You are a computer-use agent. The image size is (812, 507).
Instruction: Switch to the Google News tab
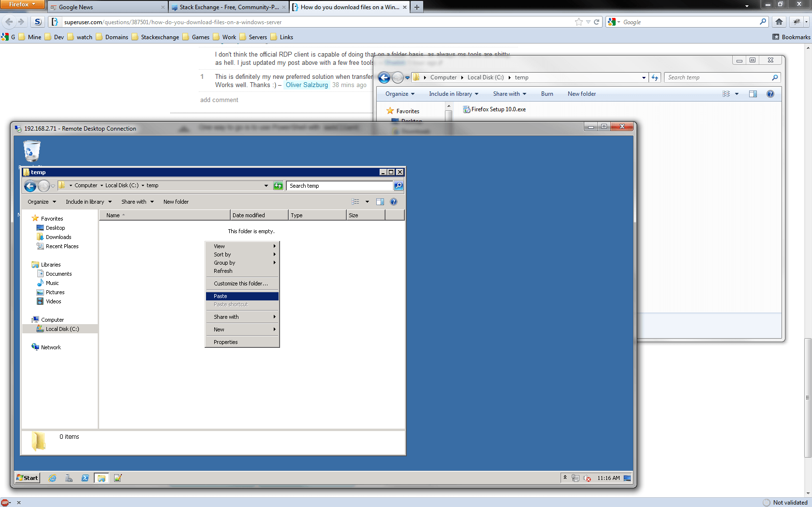click(x=107, y=7)
